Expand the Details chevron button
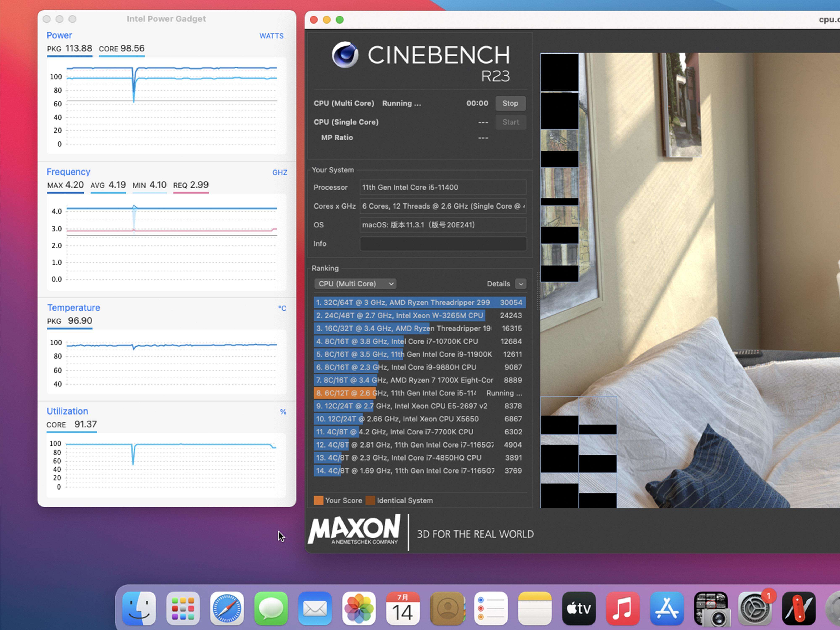The height and width of the screenshot is (630, 840). point(521,284)
